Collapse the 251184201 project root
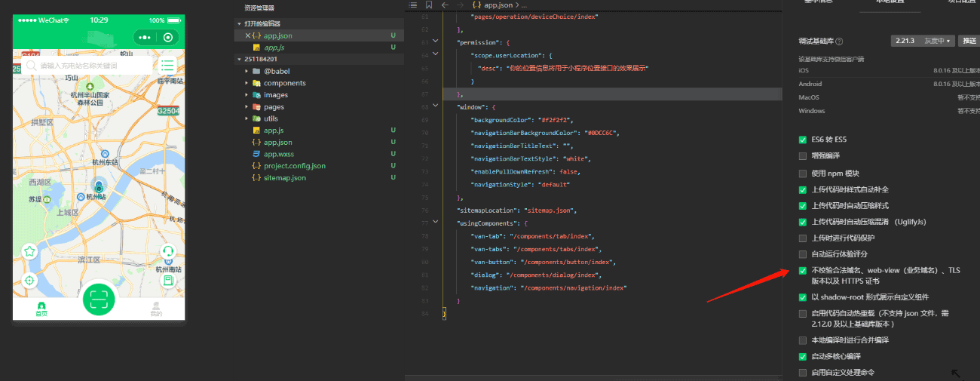This screenshot has height=381, width=980. pyautogui.click(x=239, y=59)
